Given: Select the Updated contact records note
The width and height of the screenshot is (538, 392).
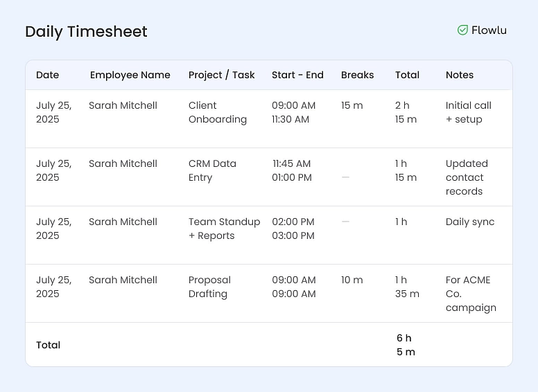Looking at the screenshot, I should (x=467, y=177).
